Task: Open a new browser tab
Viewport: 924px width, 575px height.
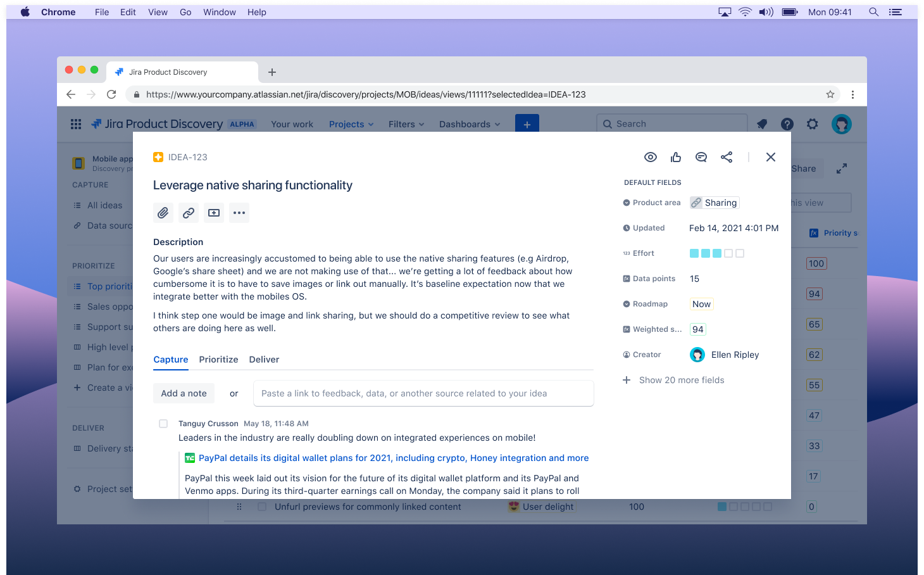Action: point(272,72)
